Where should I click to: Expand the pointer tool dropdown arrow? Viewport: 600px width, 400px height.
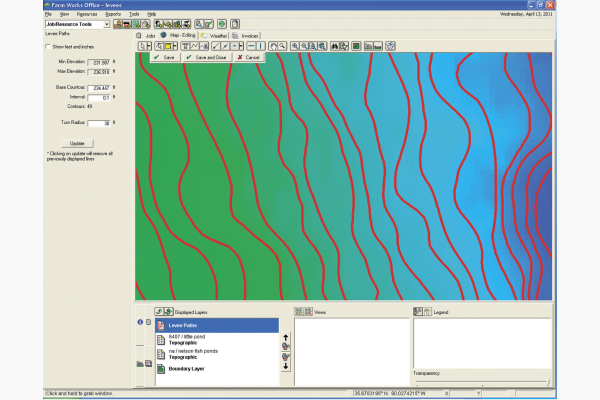147,46
